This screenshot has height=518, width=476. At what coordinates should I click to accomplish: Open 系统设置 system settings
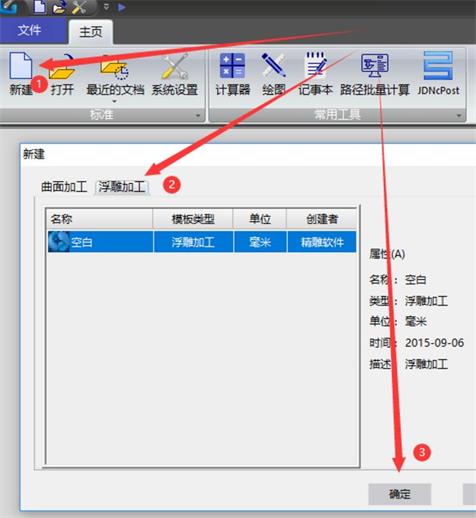(175, 73)
